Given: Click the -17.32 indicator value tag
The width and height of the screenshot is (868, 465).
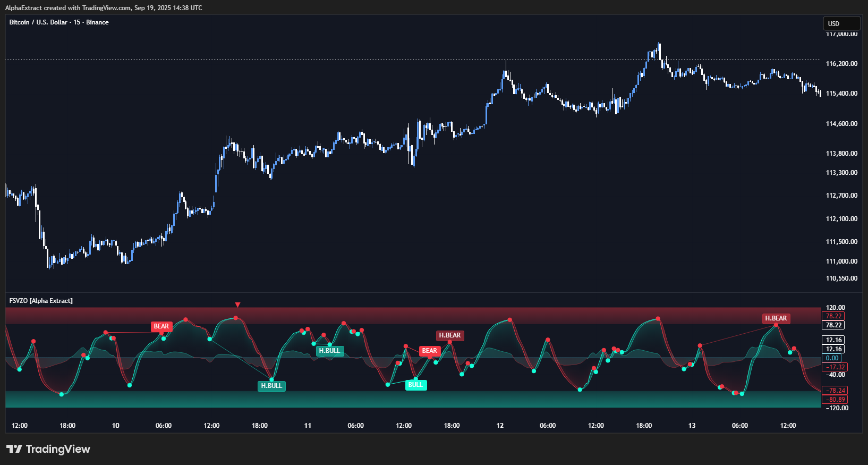Looking at the screenshot, I should pos(835,367).
